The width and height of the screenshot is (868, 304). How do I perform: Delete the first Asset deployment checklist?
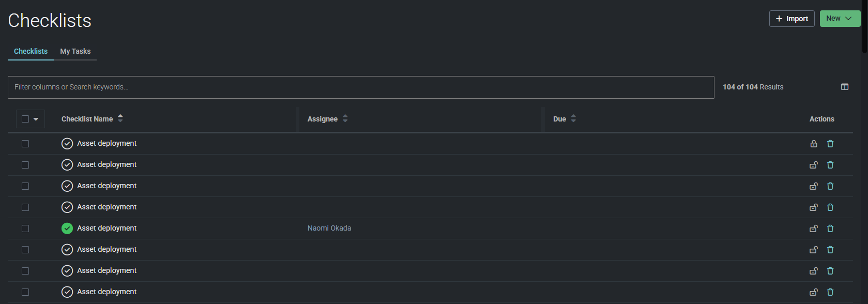click(x=830, y=144)
